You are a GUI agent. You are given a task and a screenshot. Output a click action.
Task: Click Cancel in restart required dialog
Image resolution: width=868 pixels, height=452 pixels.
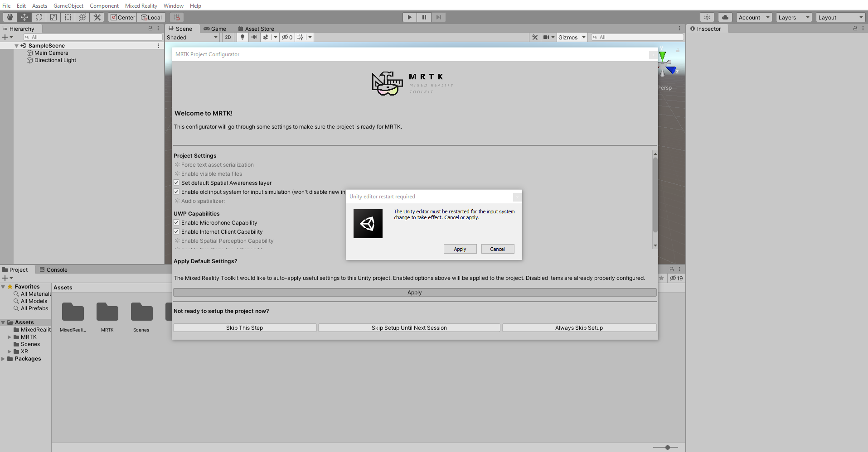click(498, 249)
